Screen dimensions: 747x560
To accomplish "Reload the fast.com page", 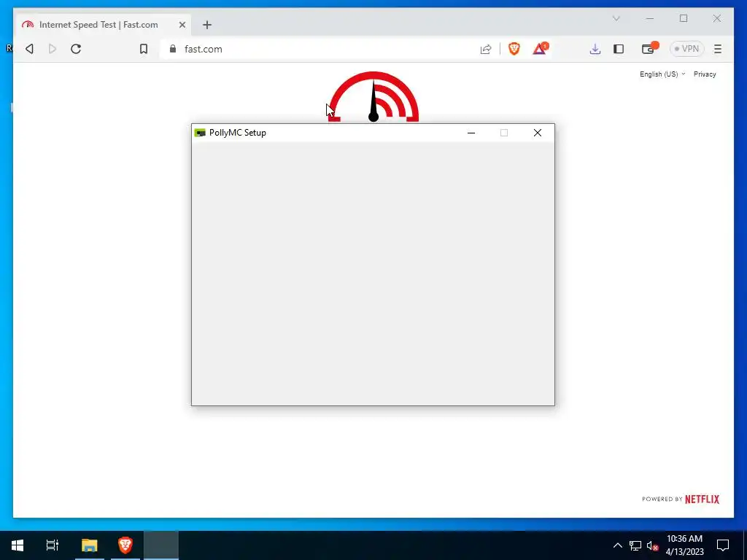I will tap(76, 49).
